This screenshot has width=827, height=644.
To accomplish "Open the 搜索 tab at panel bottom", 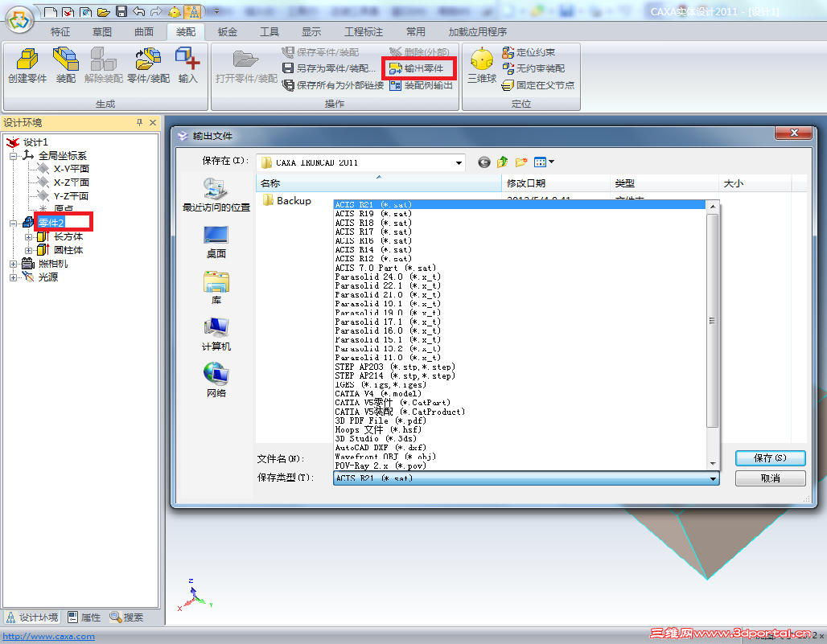I will coord(126,617).
